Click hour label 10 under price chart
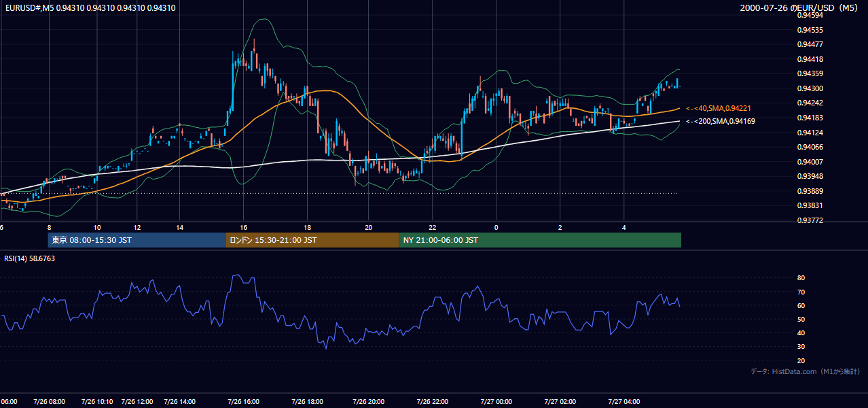 click(x=97, y=227)
